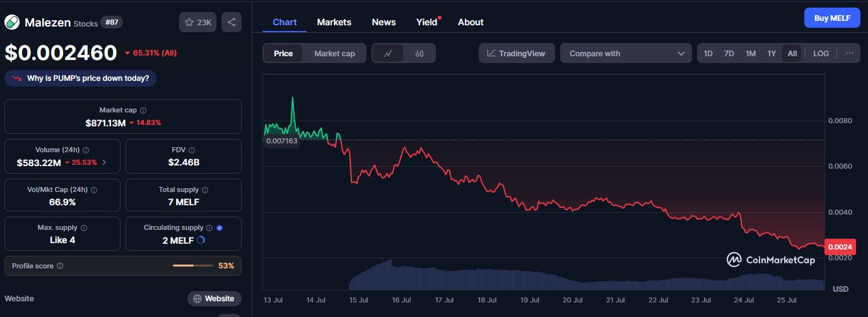
Task: Open the Chart tab
Action: tap(284, 22)
